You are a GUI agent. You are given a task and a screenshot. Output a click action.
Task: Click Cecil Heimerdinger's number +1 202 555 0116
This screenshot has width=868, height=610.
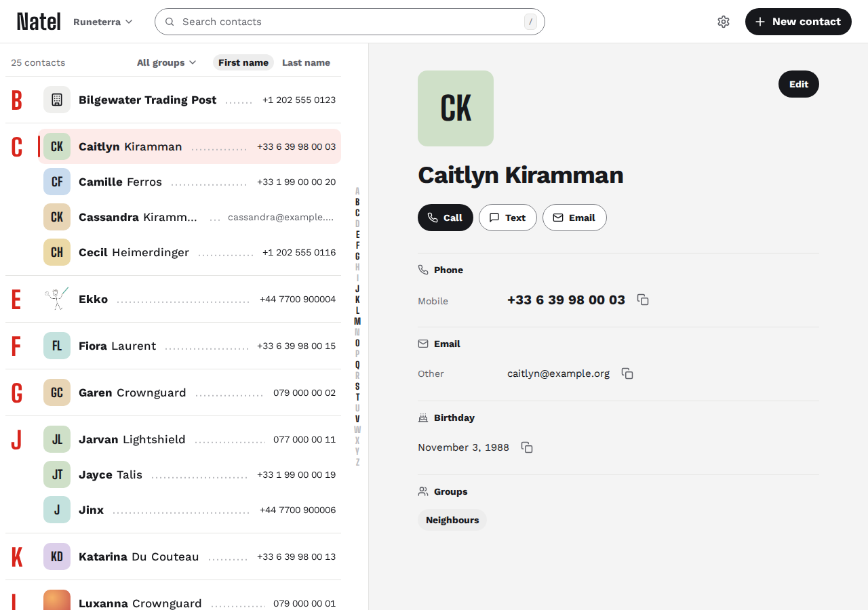(x=299, y=252)
